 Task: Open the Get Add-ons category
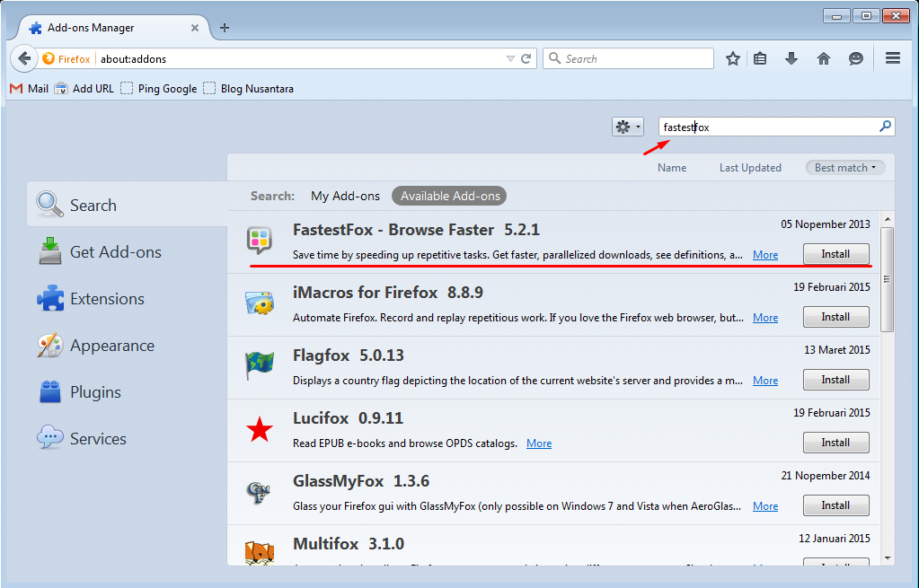coord(128,252)
